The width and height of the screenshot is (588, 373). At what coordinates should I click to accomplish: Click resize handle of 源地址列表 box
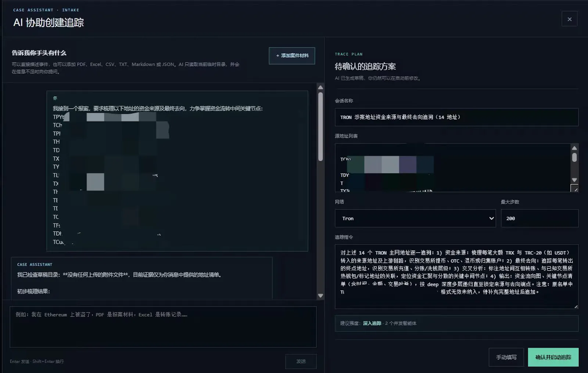click(575, 188)
